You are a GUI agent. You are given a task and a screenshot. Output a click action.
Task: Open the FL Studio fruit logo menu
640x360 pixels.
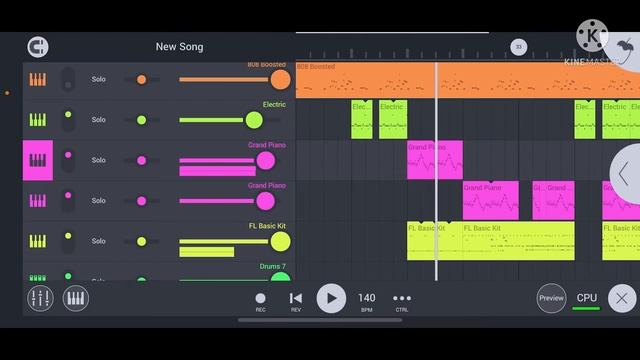point(625,50)
